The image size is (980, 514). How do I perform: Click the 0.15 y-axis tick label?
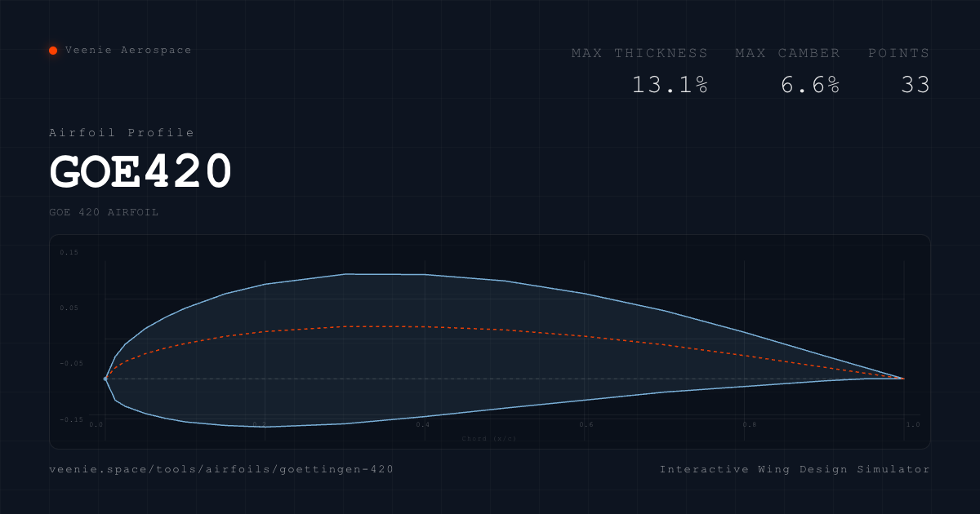(x=69, y=253)
